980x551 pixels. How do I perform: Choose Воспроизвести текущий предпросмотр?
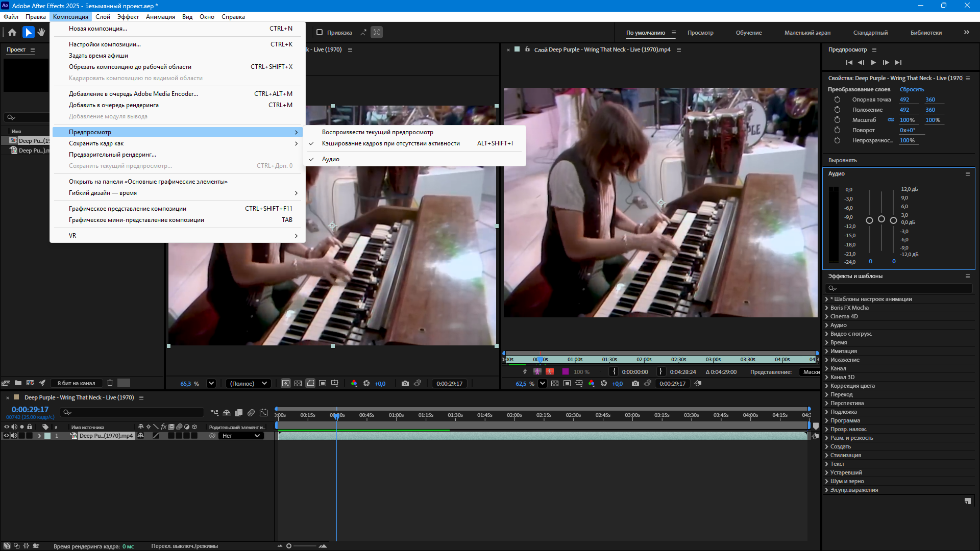click(x=415, y=132)
